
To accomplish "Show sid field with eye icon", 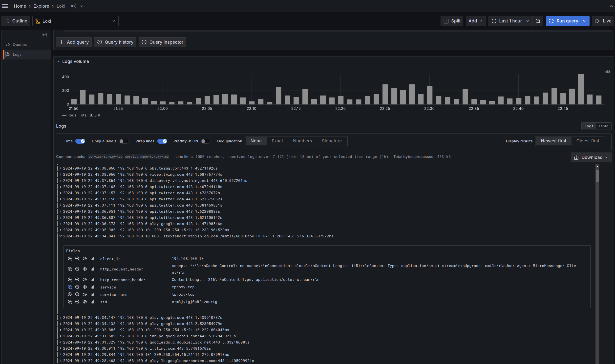I will pos(85,302).
